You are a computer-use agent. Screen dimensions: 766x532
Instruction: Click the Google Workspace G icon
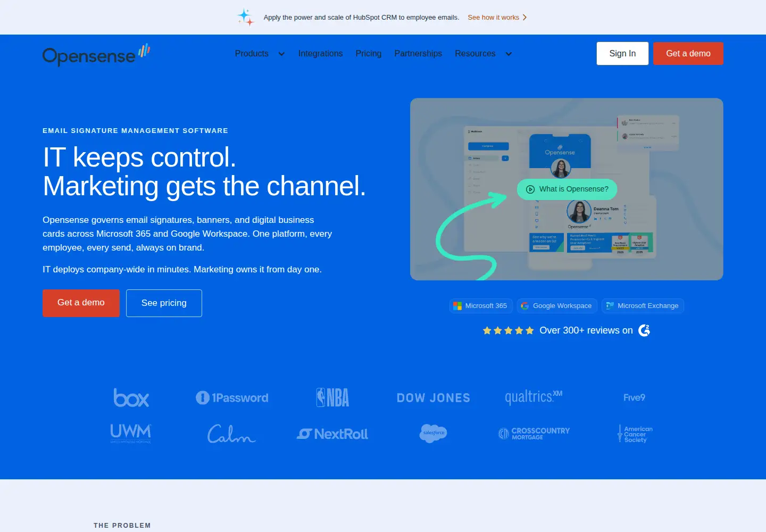pos(525,306)
